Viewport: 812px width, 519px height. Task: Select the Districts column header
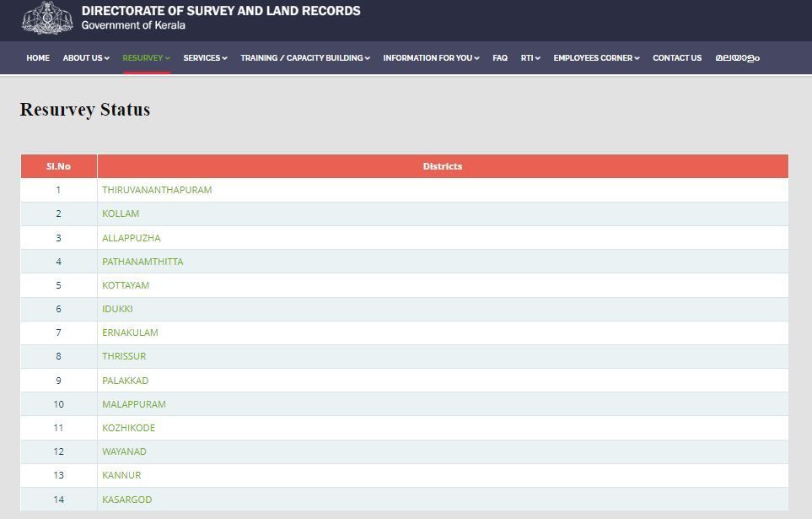[x=443, y=166]
